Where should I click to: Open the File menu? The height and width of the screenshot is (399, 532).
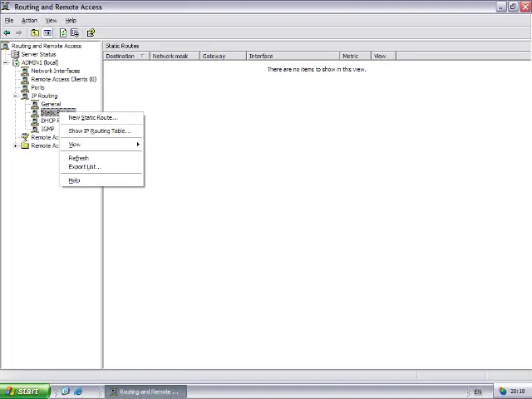[x=9, y=20]
